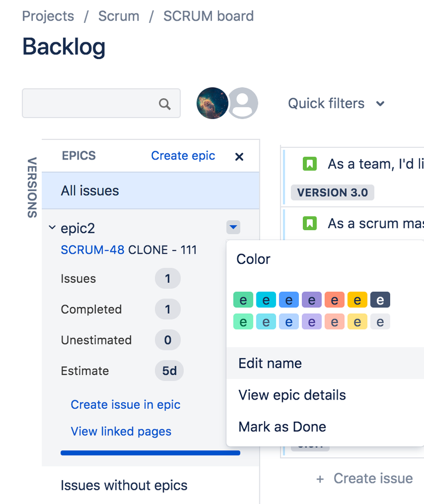Viewport: 424px width, 504px height.
Task: Collapse the epic2 chevron
Action: [52, 228]
